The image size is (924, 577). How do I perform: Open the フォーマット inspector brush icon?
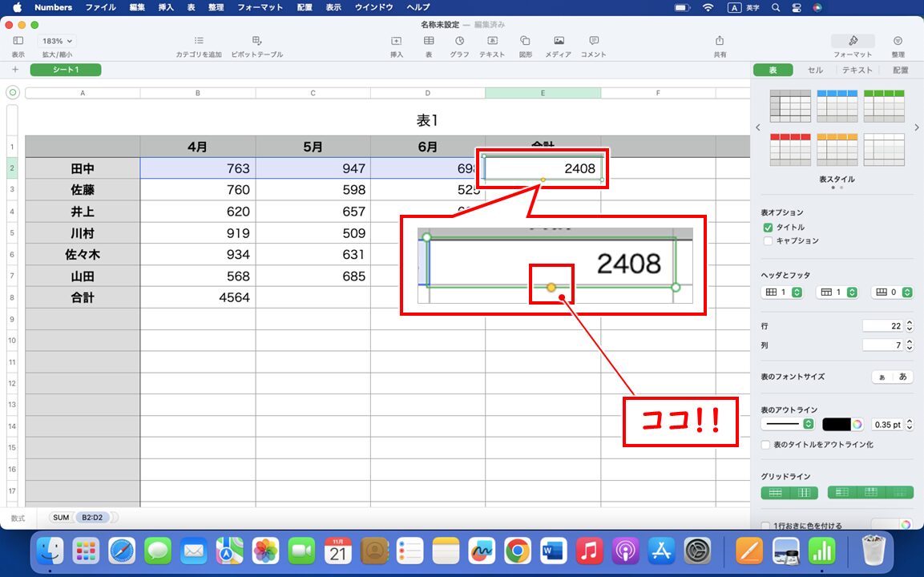(x=852, y=42)
